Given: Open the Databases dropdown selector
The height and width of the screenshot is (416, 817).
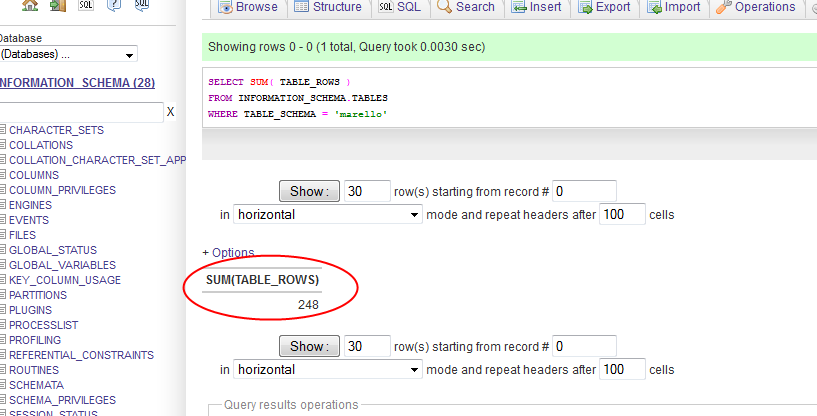Looking at the screenshot, I should pos(68,55).
